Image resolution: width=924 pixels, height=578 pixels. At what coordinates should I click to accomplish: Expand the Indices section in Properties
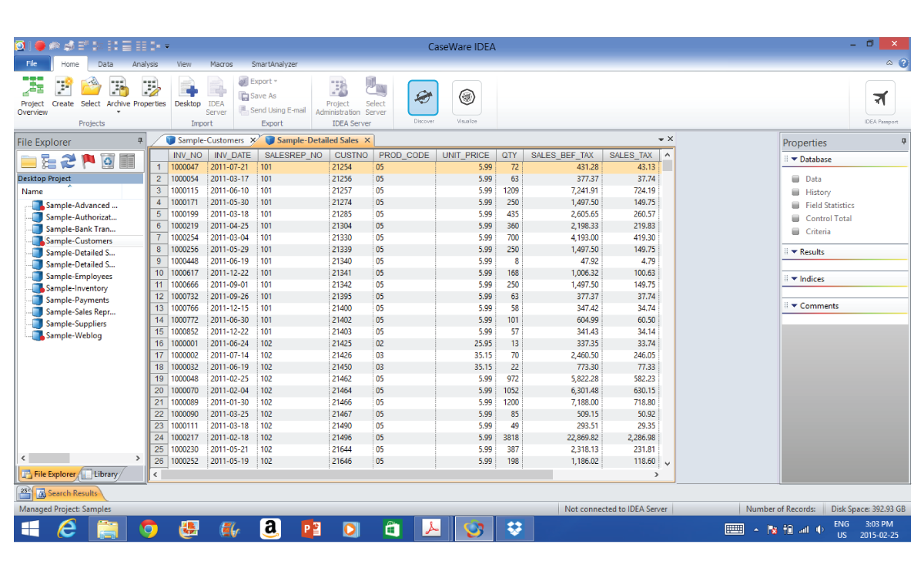tap(795, 279)
